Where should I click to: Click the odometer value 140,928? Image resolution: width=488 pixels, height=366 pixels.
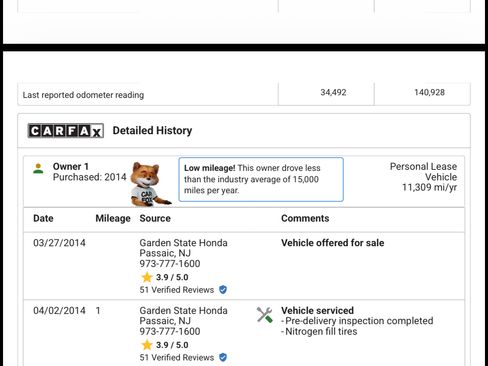(x=429, y=92)
